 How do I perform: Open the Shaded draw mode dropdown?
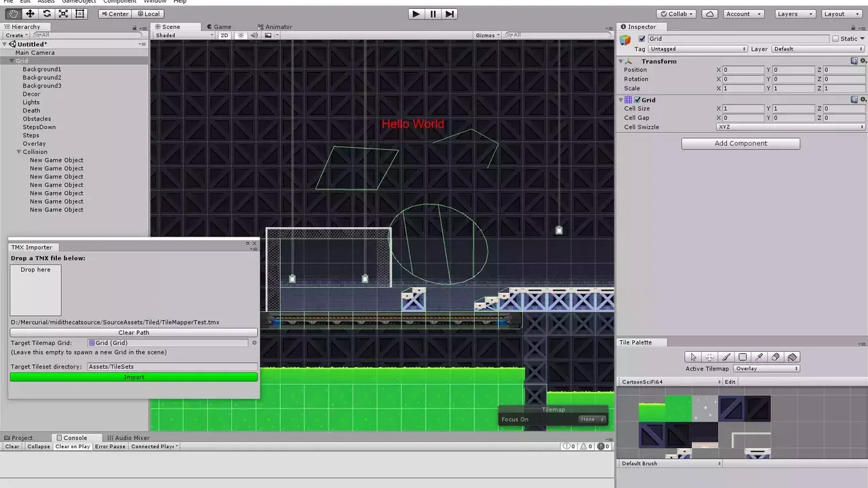(184, 35)
